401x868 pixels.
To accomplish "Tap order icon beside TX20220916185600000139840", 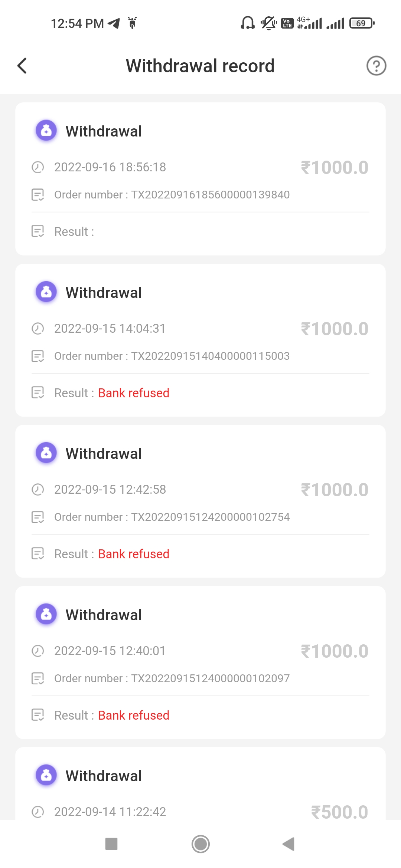I will (38, 195).
